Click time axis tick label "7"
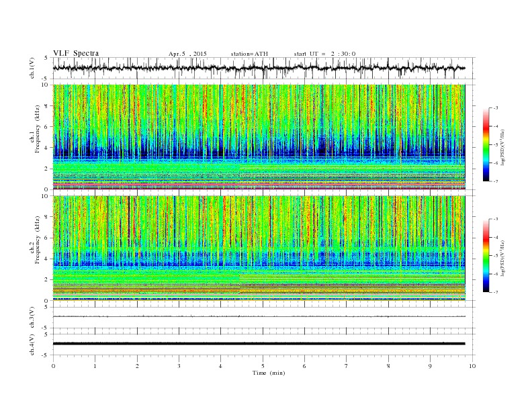The height and width of the screenshot is (411, 532). pos(347,366)
